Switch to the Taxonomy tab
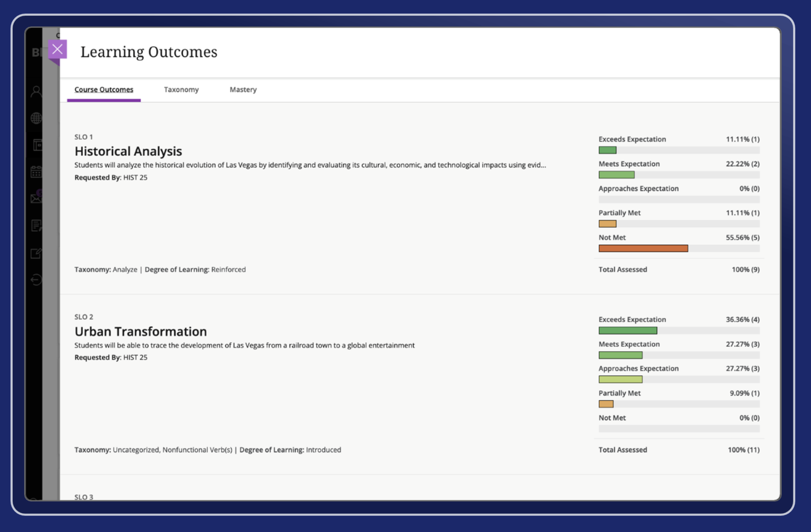 pyautogui.click(x=181, y=90)
